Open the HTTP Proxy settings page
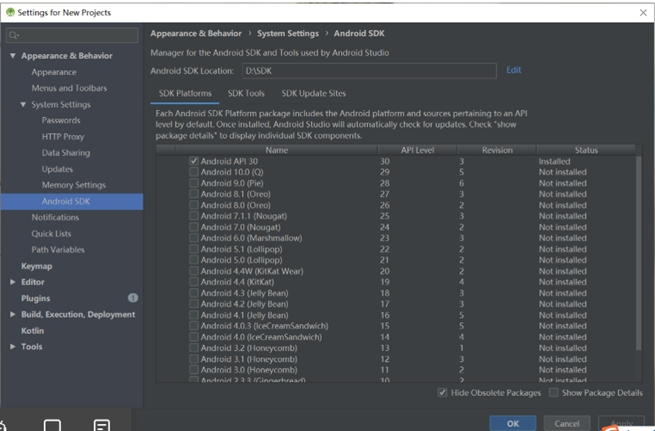Image resolution: width=655 pixels, height=431 pixels. pos(63,137)
